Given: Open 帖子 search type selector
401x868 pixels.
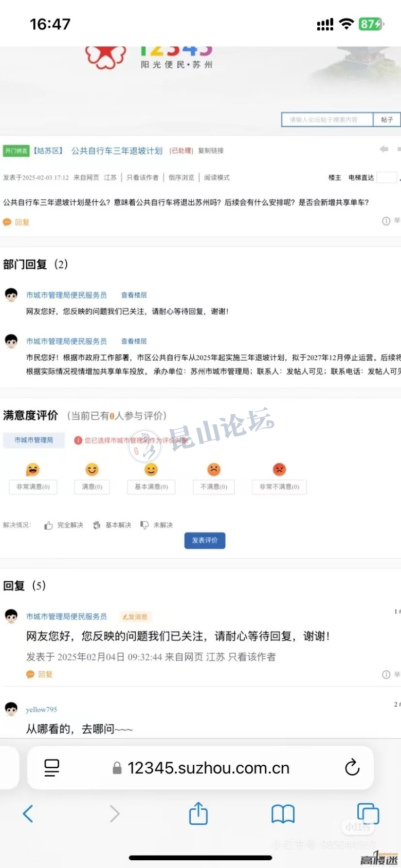Looking at the screenshot, I should 387,120.
